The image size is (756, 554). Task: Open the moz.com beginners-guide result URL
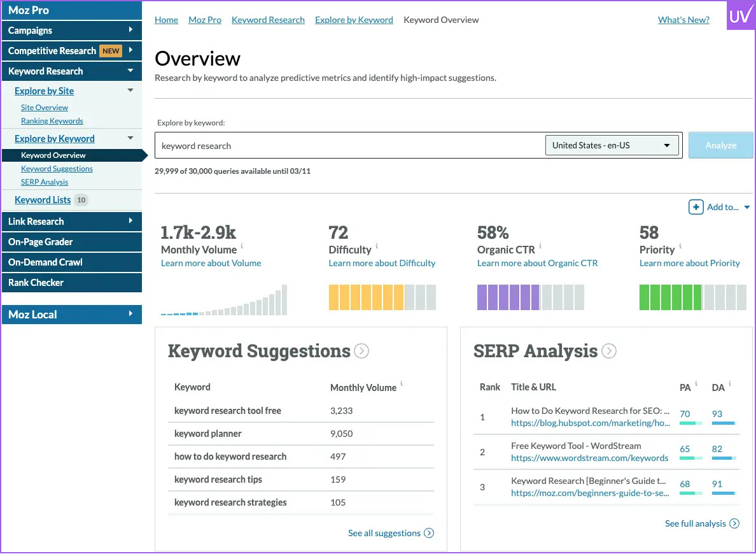pos(590,494)
